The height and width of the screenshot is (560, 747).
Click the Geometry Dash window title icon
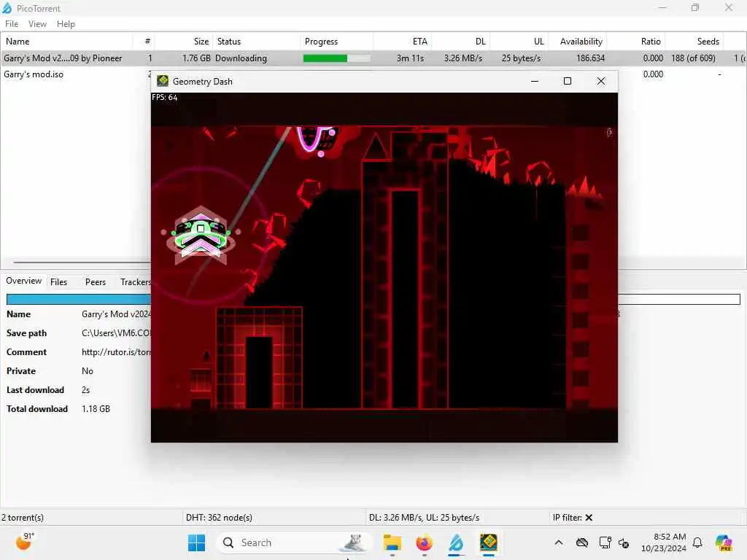(163, 81)
